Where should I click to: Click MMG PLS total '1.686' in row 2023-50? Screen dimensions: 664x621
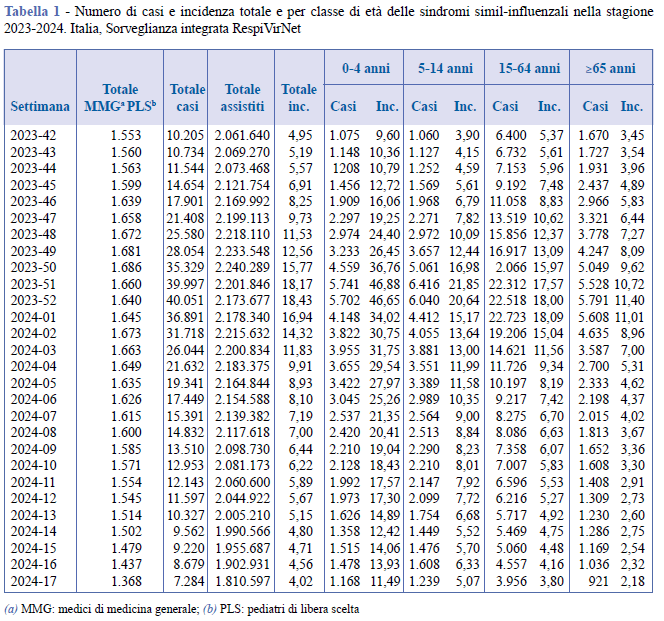click(x=126, y=267)
